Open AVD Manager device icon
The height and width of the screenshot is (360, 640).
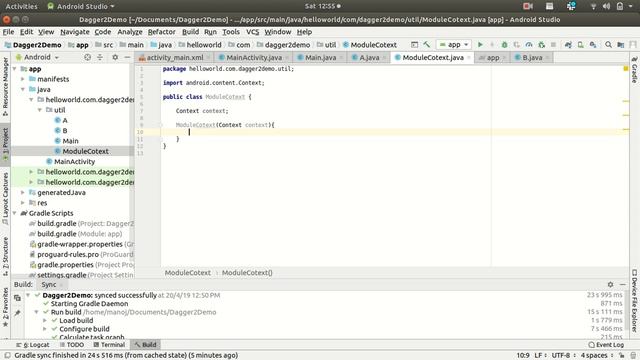[x=580, y=44]
